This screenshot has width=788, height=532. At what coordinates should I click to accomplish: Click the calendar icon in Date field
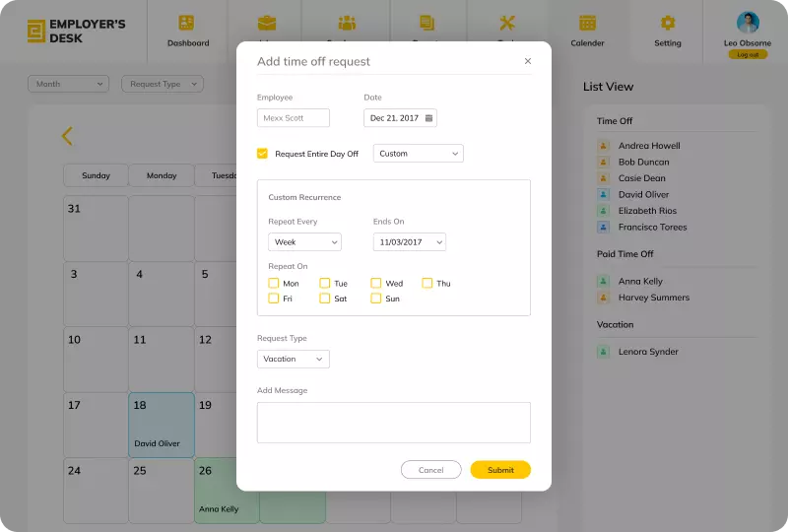tap(428, 118)
